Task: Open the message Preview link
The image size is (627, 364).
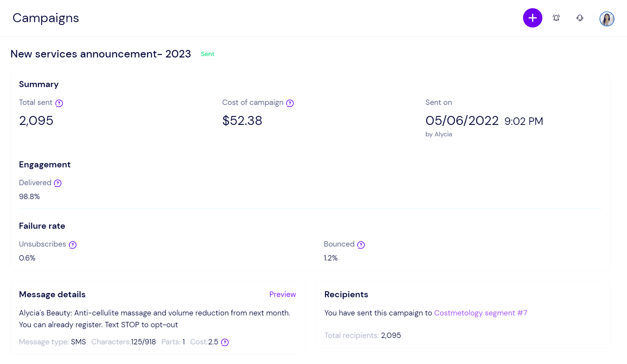Action: 282,294
